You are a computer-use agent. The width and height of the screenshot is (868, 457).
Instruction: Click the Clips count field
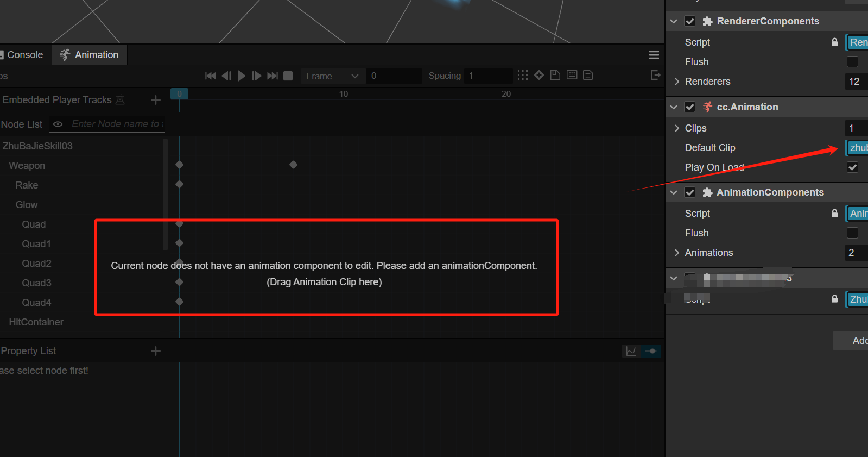click(x=856, y=128)
